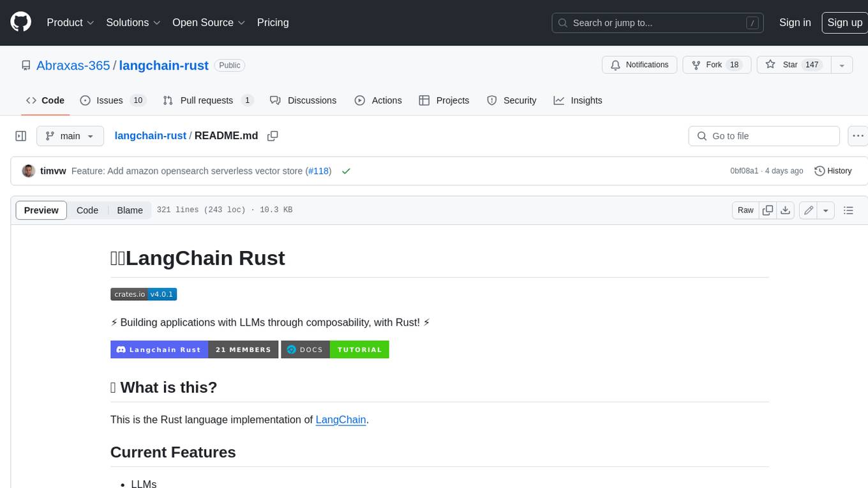
Task: Follow the LangChain hyperlink
Action: click(x=341, y=420)
